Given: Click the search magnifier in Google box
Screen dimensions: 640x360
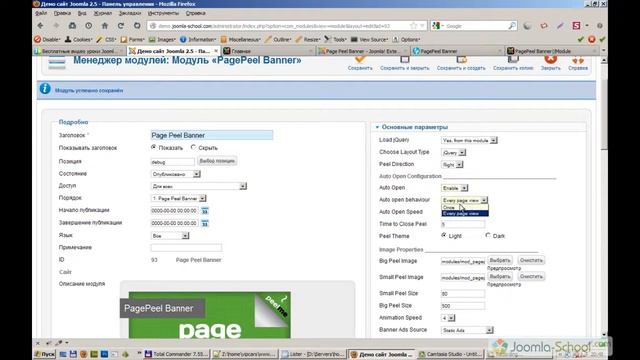Looking at the screenshot, I should 512,26.
